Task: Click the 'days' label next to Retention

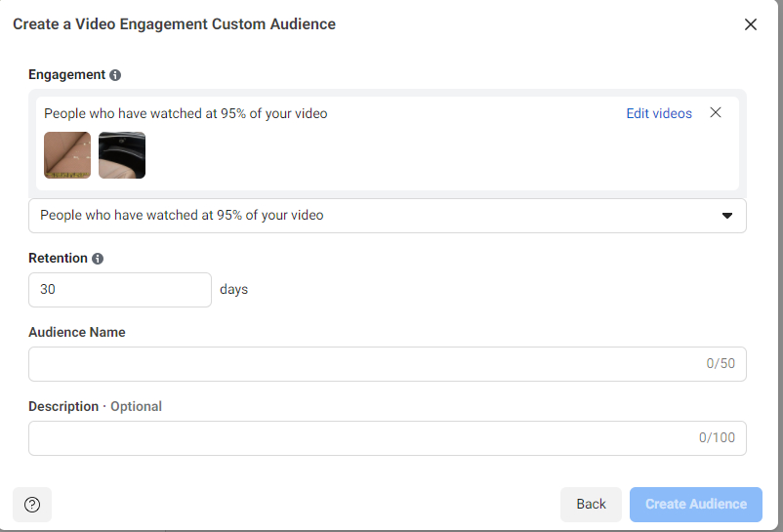Action: (x=234, y=290)
